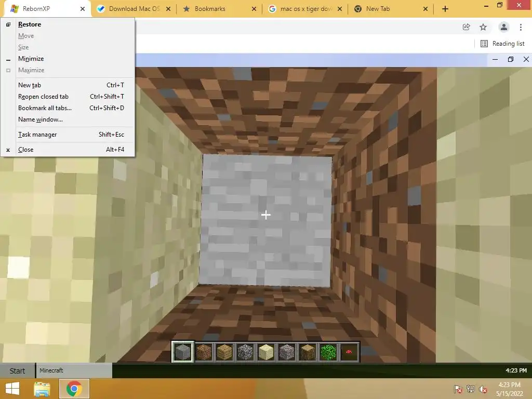Click the Minecraft taskbar button
This screenshot has height=399, width=532.
click(74, 370)
